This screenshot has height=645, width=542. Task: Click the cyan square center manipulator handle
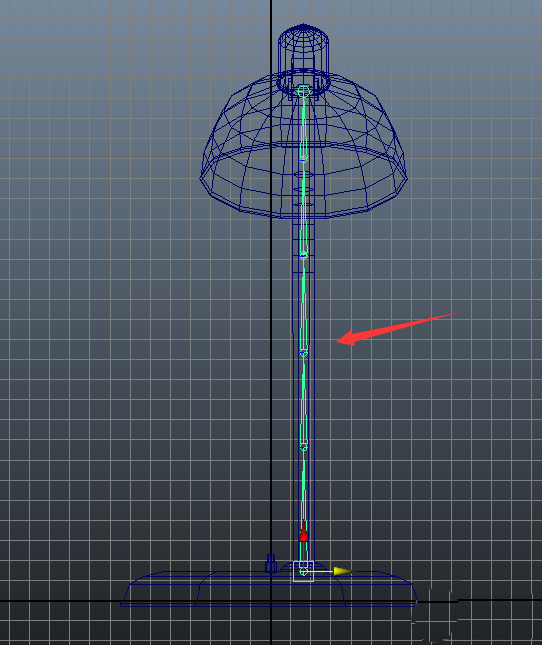point(303,571)
